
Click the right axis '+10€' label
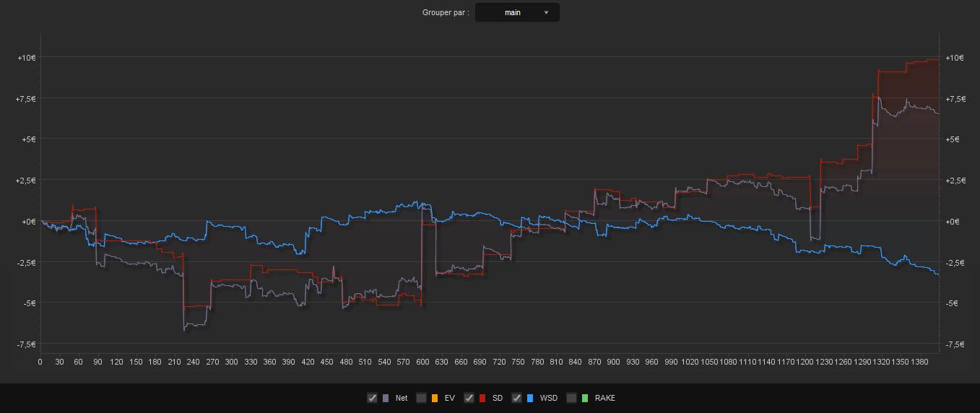pos(954,58)
